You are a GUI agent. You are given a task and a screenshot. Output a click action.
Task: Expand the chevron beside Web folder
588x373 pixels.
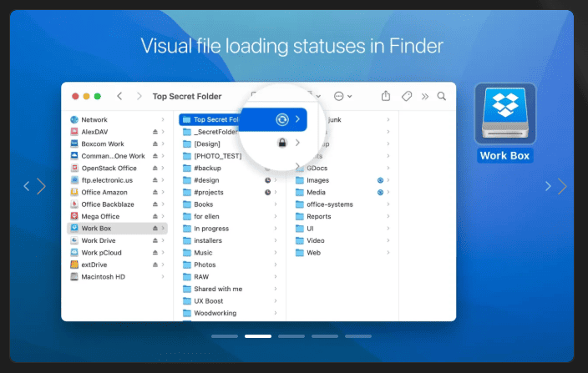(388, 252)
